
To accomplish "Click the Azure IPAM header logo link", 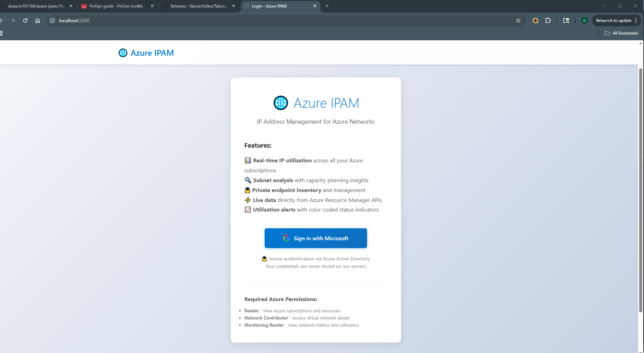I will [x=146, y=53].
